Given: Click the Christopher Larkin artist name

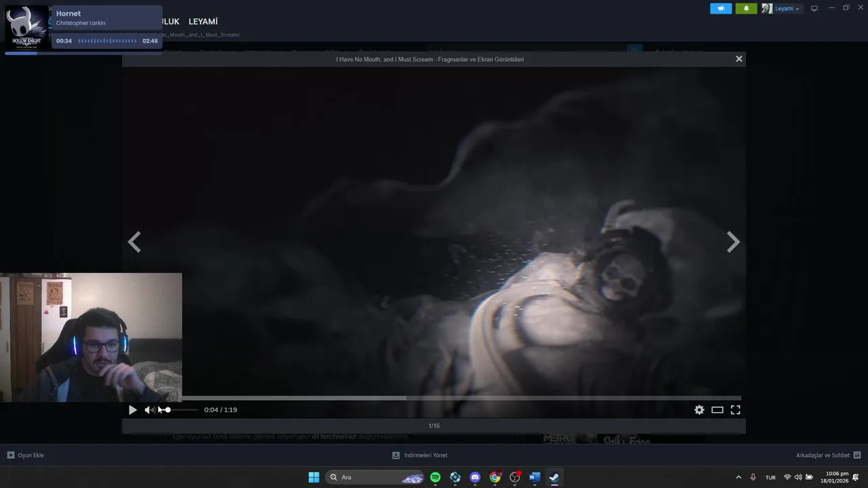Looking at the screenshot, I should point(81,23).
